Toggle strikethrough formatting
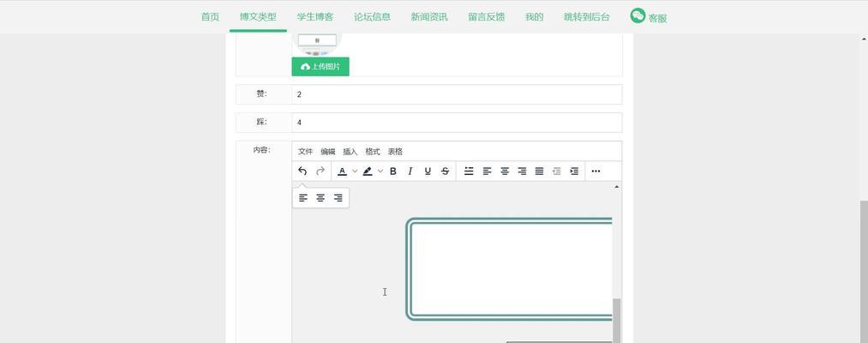Screen dimensions: 868x343 coord(445,171)
